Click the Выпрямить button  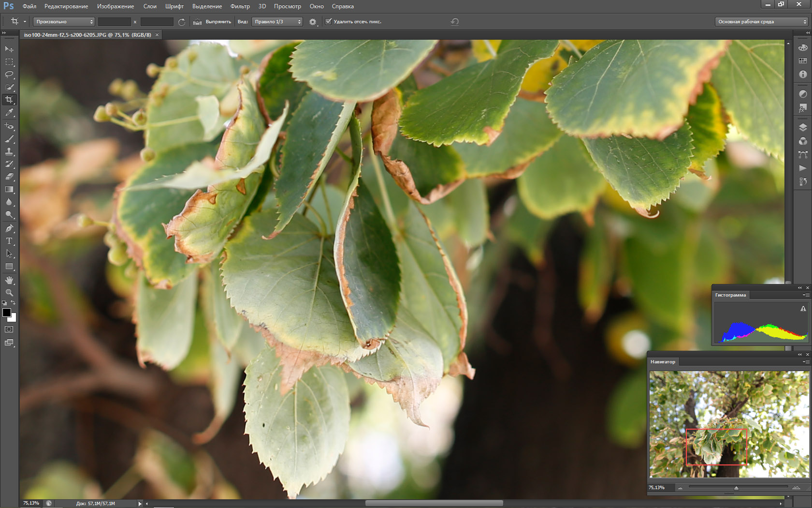click(x=213, y=22)
